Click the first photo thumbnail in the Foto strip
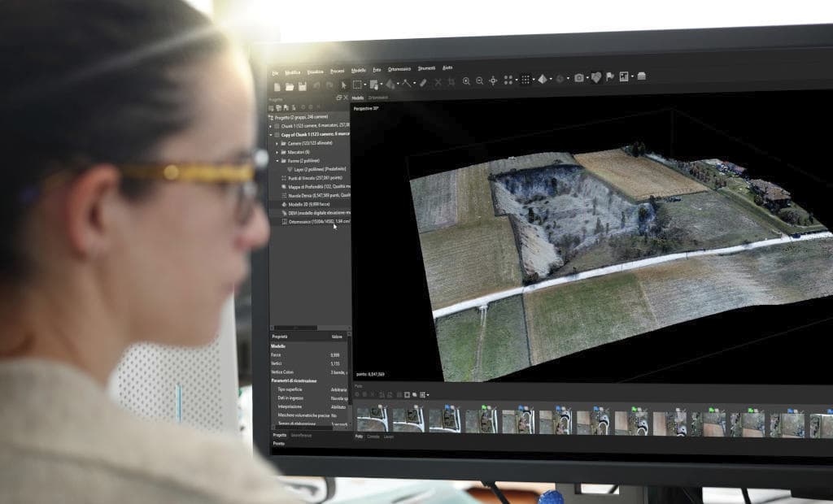This screenshot has width=833, height=504. [373, 419]
